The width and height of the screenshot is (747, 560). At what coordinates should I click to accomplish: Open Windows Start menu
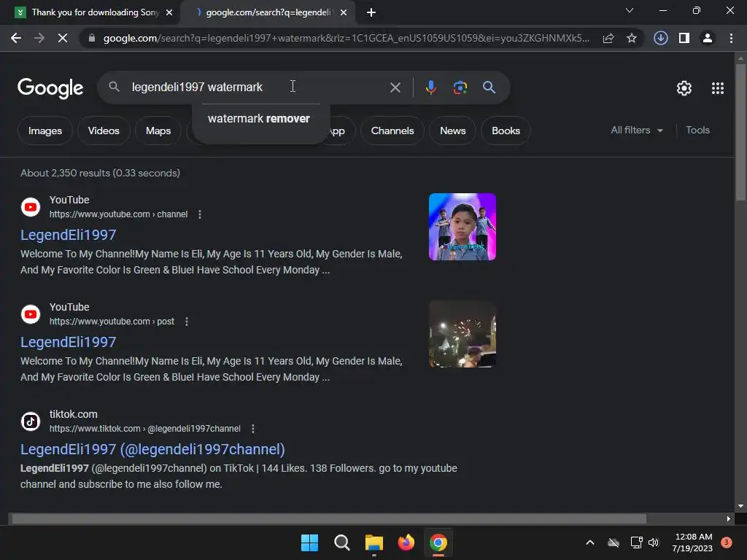309,542
